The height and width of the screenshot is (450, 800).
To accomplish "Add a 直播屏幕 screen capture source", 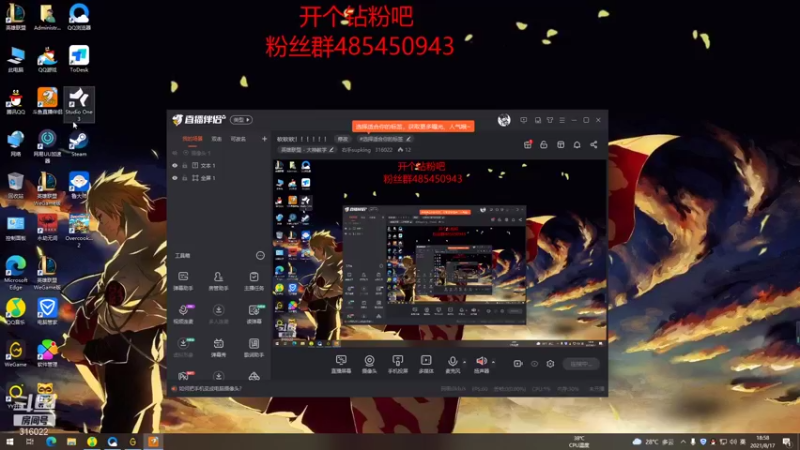I will pyautogui.click(x=341, y=364).
